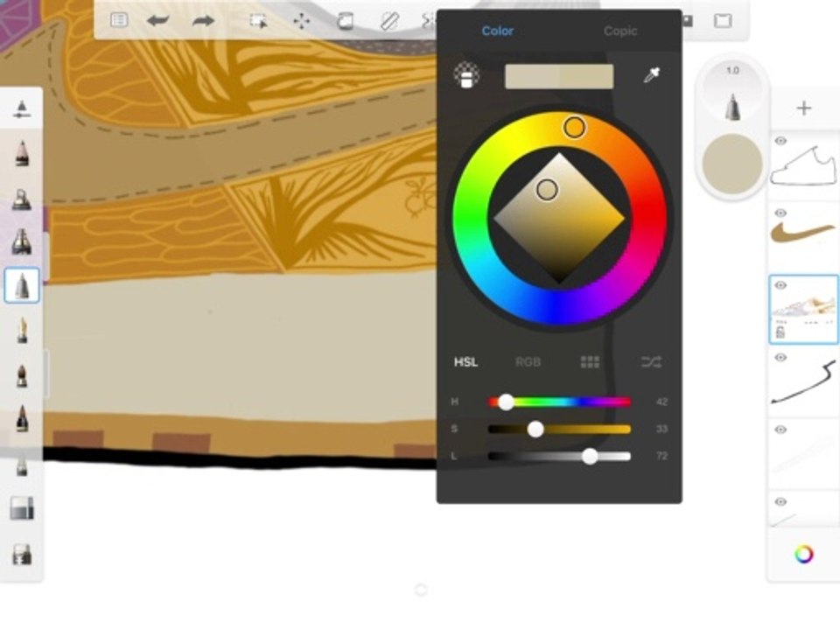Toggle lock icon on selected layer
The width and height of the screenshot is (840, 630).
[780, 332]
